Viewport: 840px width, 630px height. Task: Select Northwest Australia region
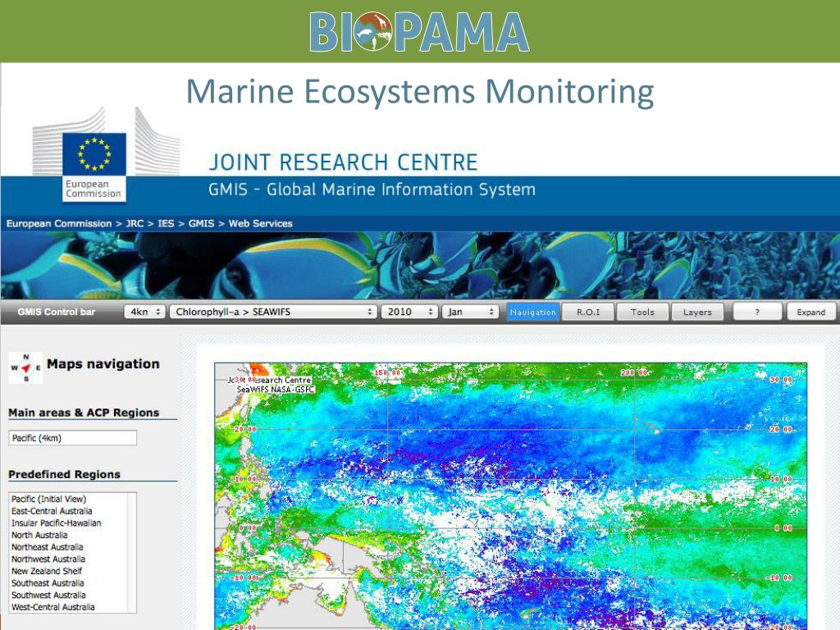(x=48, y=559)
